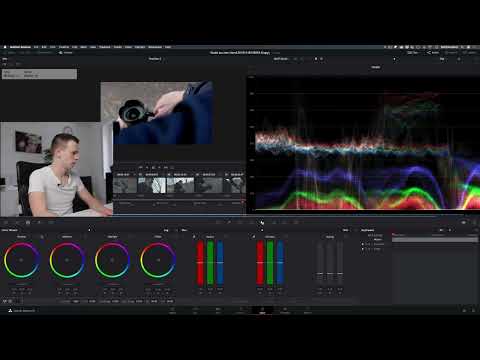Click the Pivot value field
480x360 pixels.
point(92,301)
